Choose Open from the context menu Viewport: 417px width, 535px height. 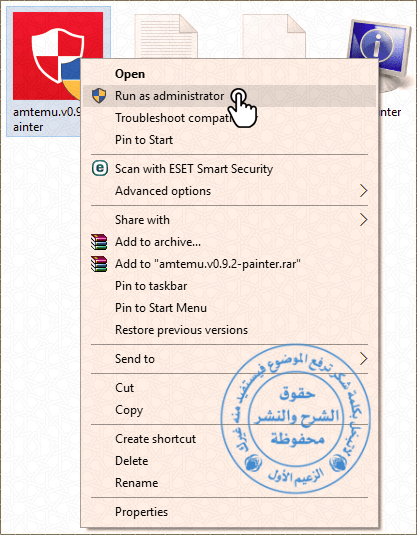[229, 74]
